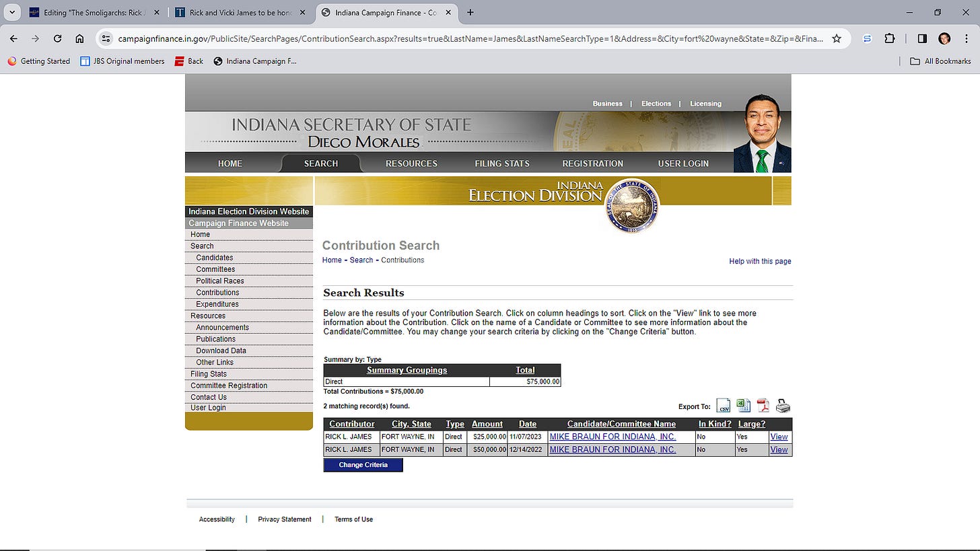Toggle the browser side panel

[922, 38]
